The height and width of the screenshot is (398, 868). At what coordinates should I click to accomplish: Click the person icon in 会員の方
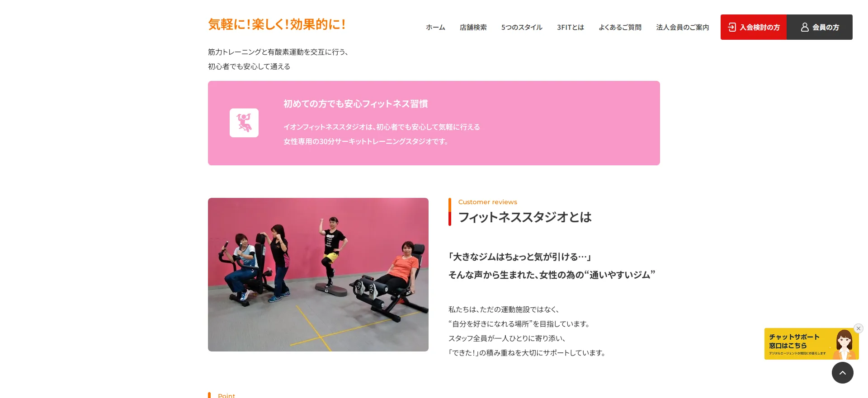click(x=805, y=27)
